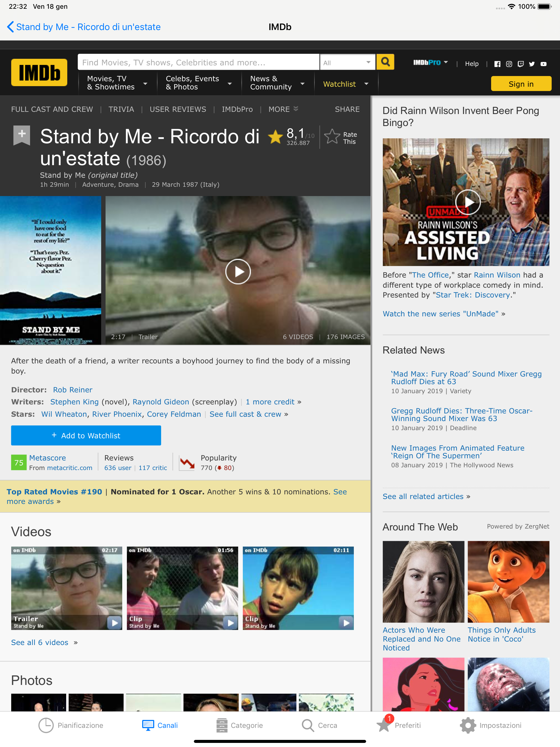Open IMDb Facebook page icon
The width and height of the screenshot is (560, 747).
pos(497,64)
